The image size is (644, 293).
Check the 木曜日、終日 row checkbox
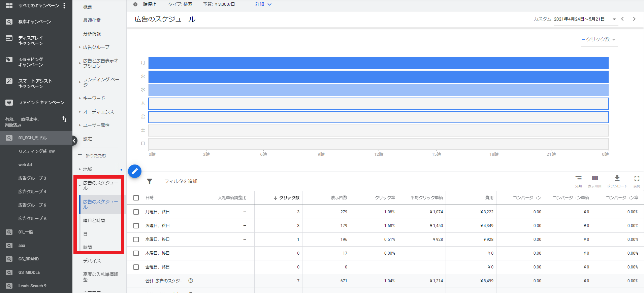tap(136, 253)
